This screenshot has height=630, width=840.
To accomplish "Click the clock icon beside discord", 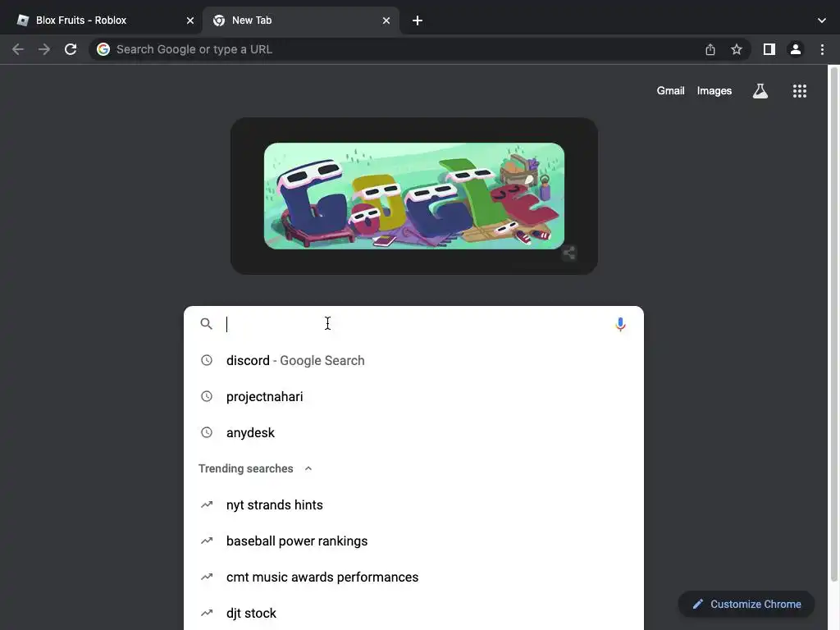I will 206,361.
